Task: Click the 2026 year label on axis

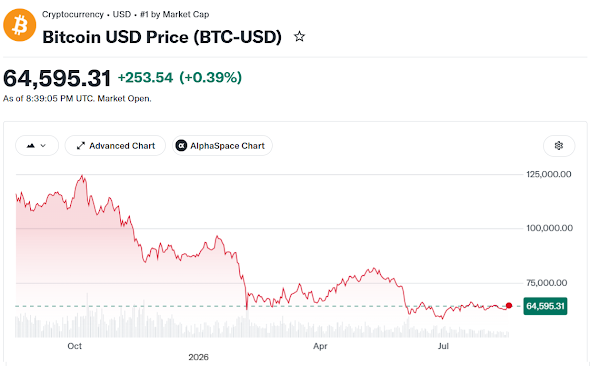Action: coord(198,357)
